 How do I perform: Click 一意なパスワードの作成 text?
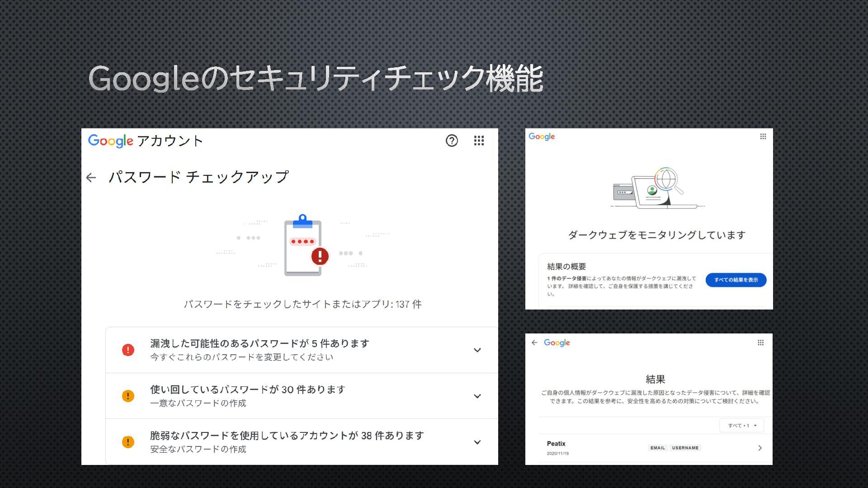pos(198,403)
